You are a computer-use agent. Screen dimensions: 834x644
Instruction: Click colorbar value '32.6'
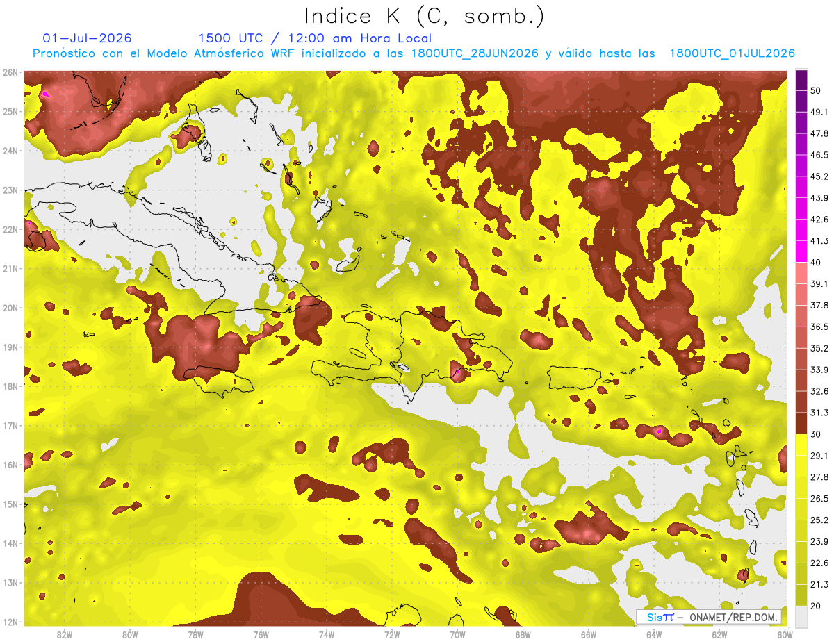819,391
